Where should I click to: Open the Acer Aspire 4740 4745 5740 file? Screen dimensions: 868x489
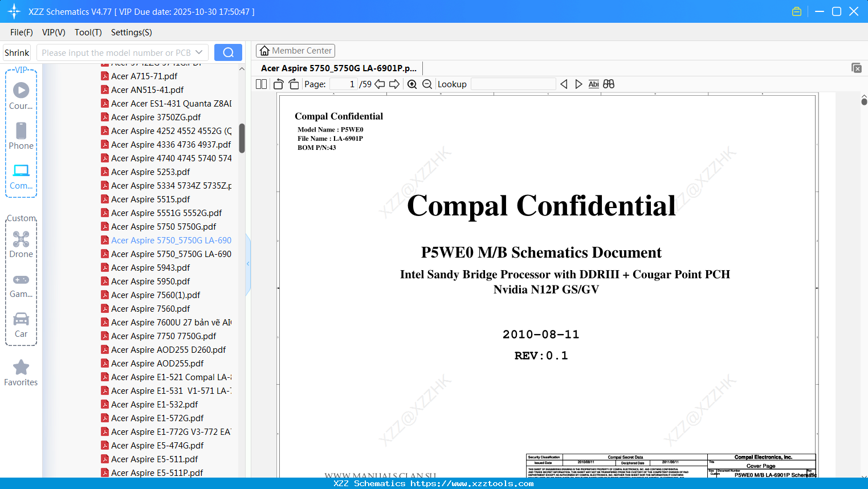tap(166, 158)
